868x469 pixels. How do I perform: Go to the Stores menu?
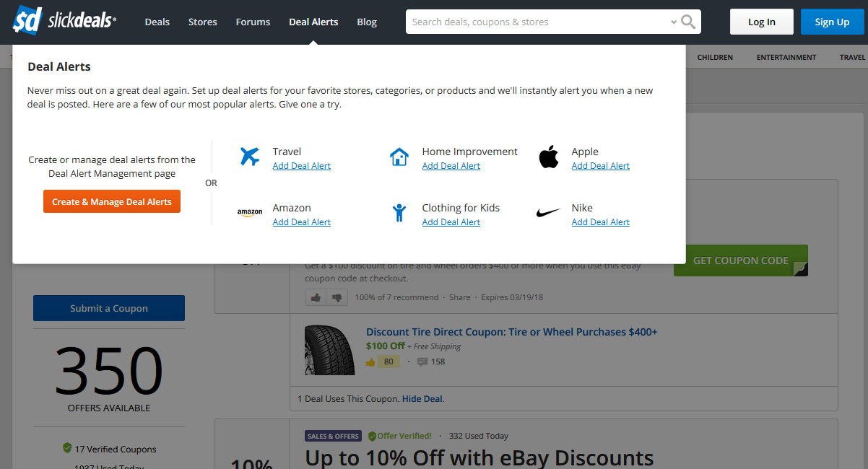pos(202,22)
